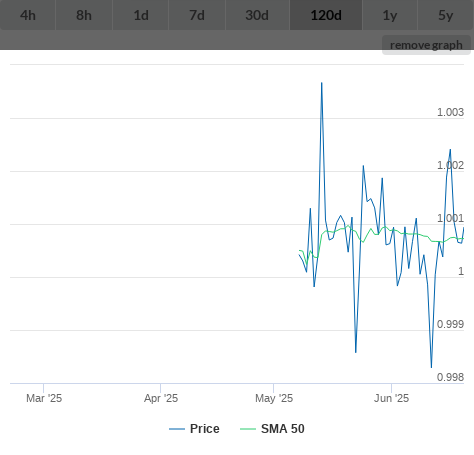This screenshot has width=474, height=455.
Task: Click the blue Price legend line swatch
Action: point(177,429)
